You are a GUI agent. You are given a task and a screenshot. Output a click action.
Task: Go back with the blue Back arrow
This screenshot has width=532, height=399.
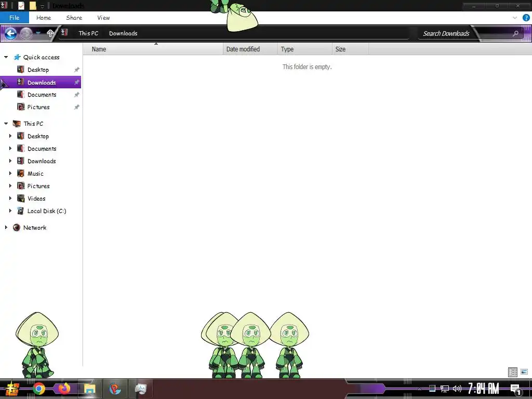(x=10, y=33)
